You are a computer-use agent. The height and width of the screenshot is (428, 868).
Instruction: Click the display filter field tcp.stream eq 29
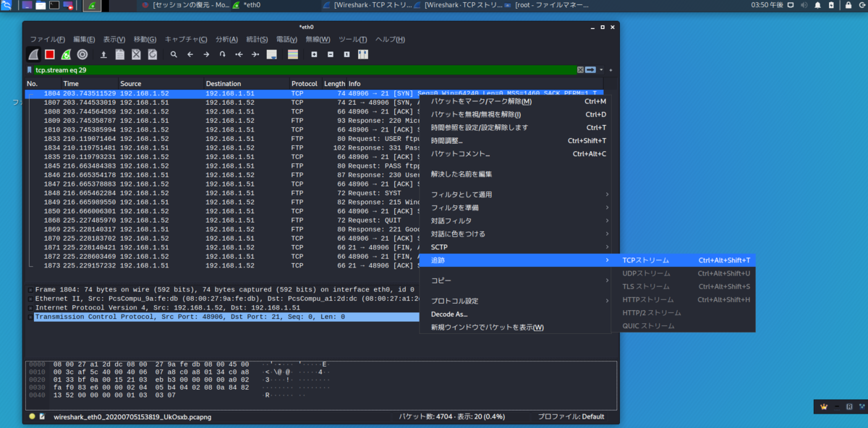tap(305, 69)
